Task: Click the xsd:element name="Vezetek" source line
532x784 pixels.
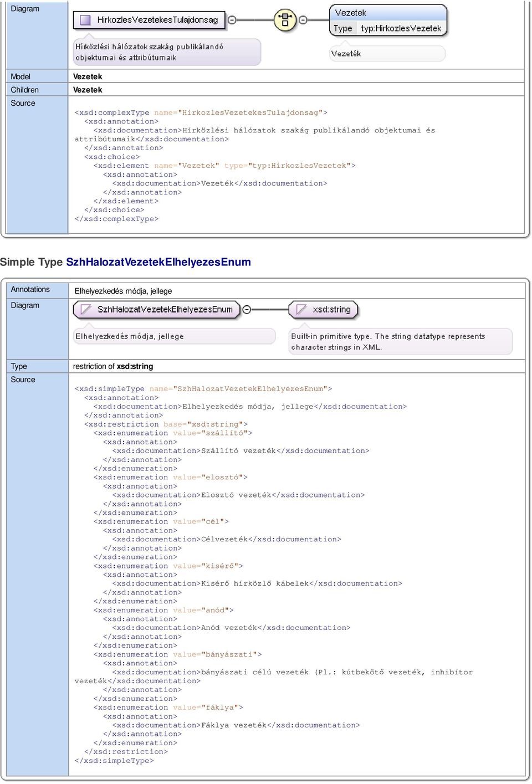Action: point(224,166)
